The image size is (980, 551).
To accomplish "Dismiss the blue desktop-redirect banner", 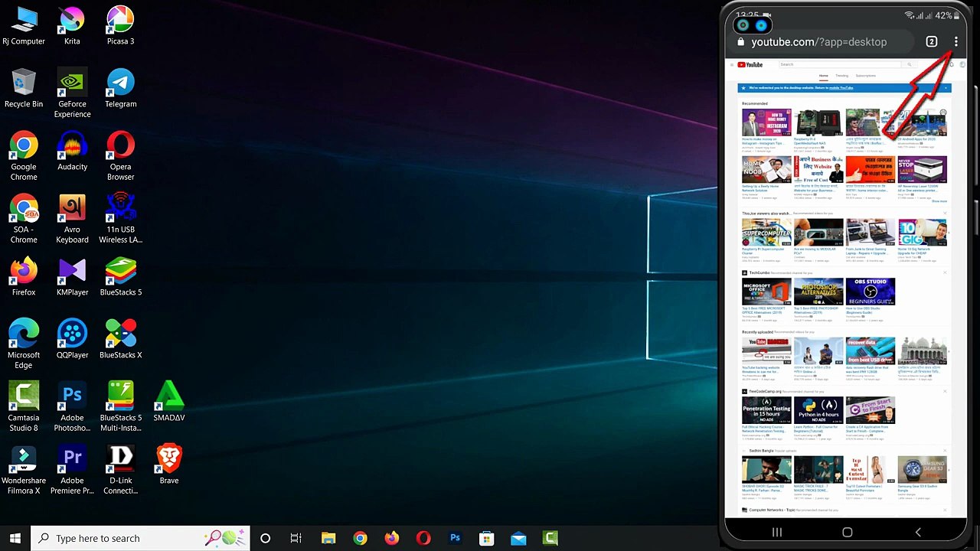I will click(947, 88).
